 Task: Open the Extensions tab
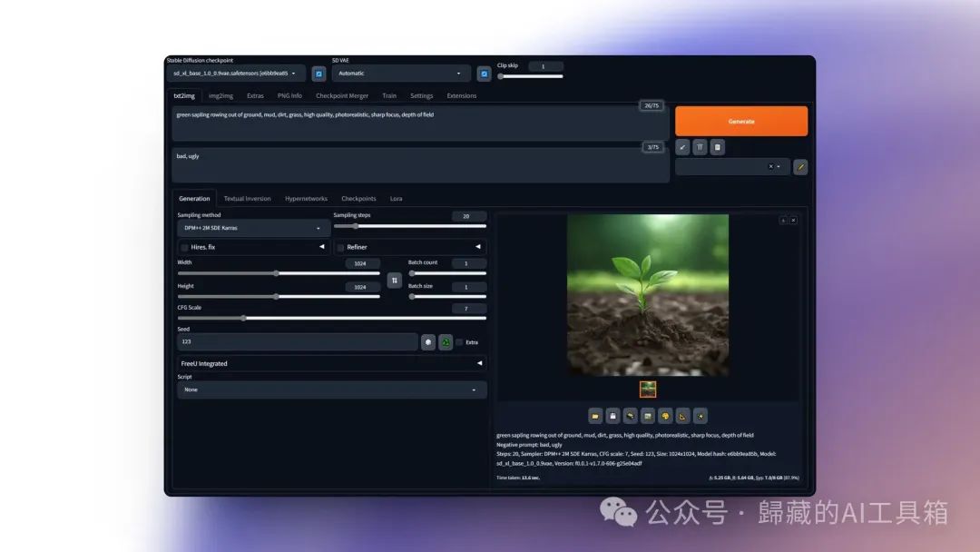point(462,96)
